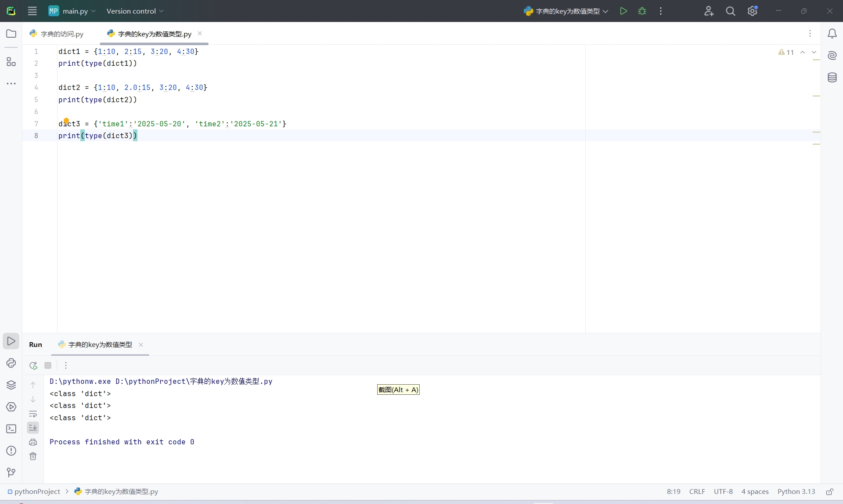This screenshot has height=504, width=843.
Task: Open the Database tool window icon
Action: [x=832, y=78]
